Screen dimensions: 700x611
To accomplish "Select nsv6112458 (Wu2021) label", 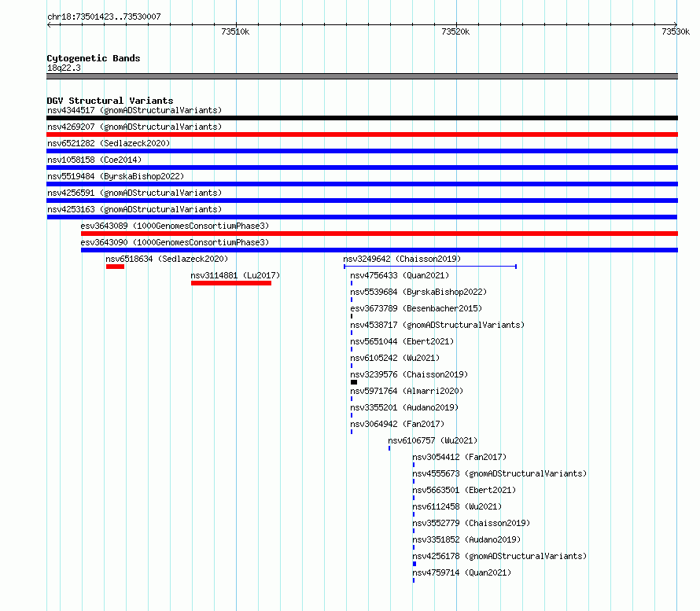I will click(457, 506).
